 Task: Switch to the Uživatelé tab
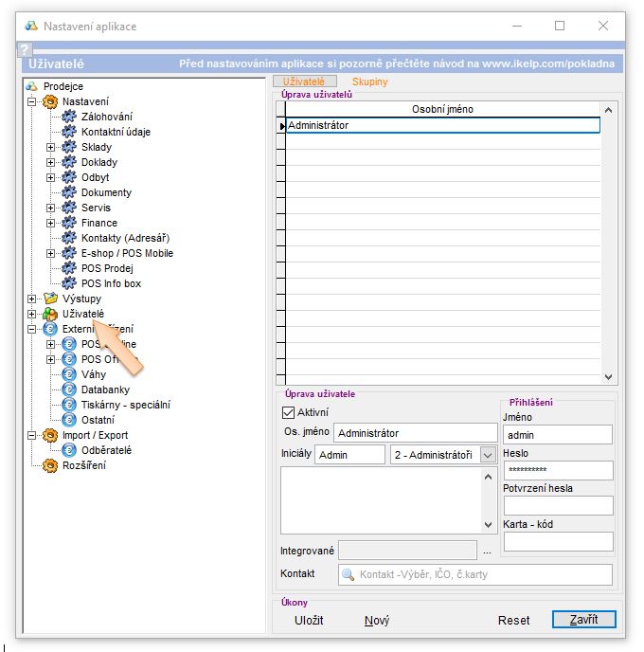304,82
